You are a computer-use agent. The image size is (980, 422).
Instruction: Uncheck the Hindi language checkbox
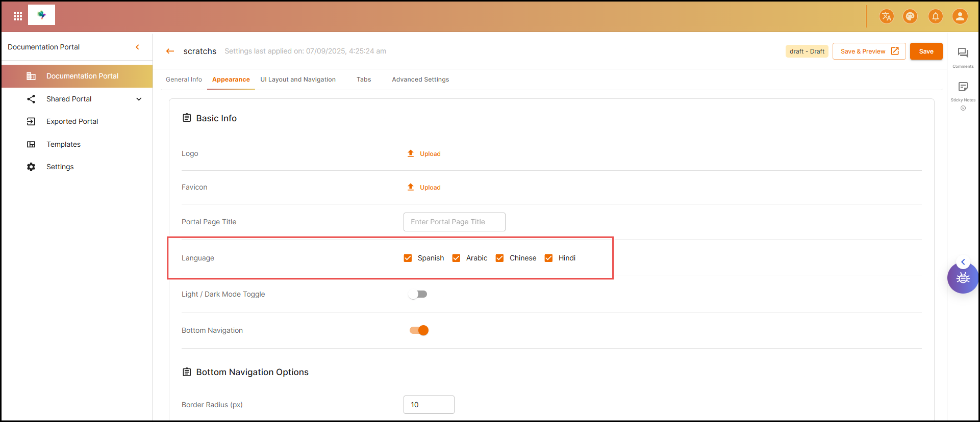point(548,258)
